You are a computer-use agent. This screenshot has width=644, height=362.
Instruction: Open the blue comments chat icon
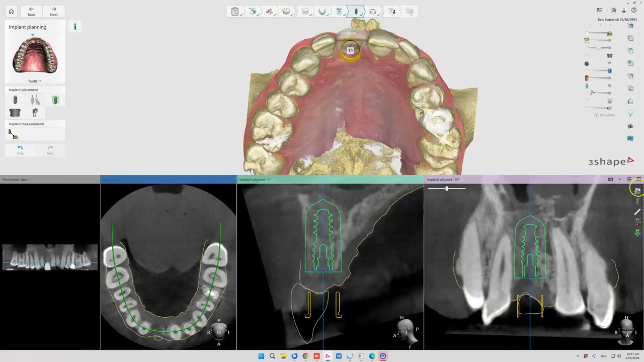point(630,138)
